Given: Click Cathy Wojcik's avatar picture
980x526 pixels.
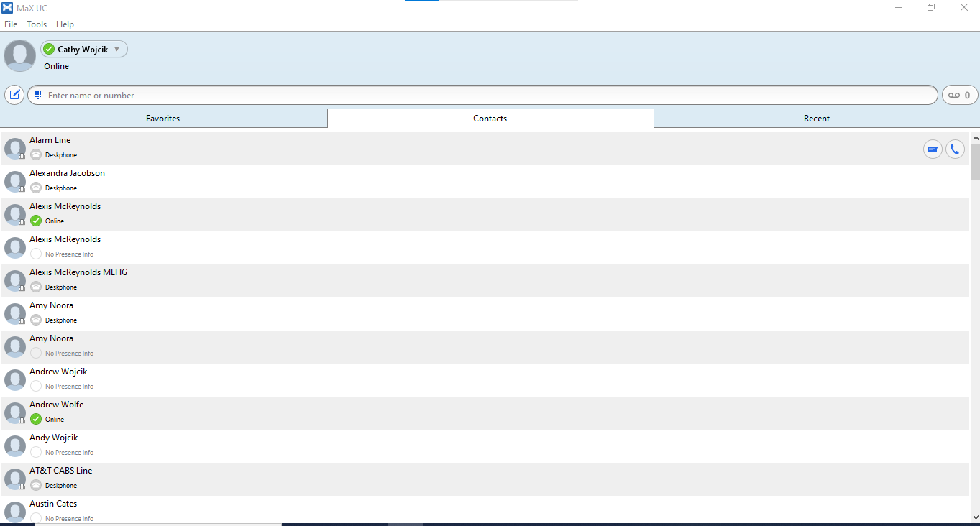Looking at the screenshot, I should point(19,55).
